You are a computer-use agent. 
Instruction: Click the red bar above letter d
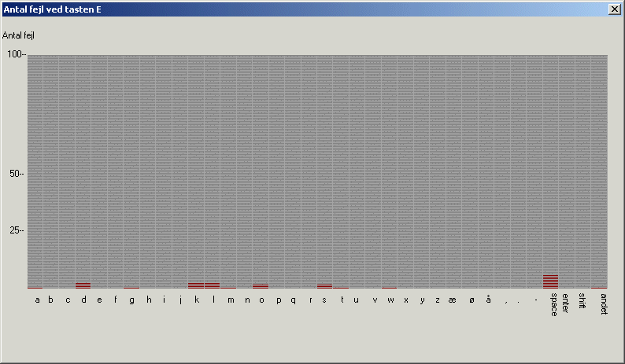tap(83, 285)
